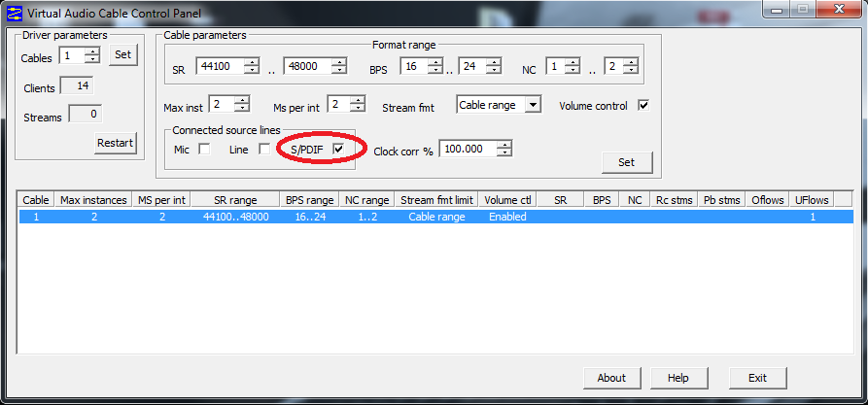Click the BPS maximum 24 field
The width and height of the screenshot is (868, 405).
tap(473, 66)
